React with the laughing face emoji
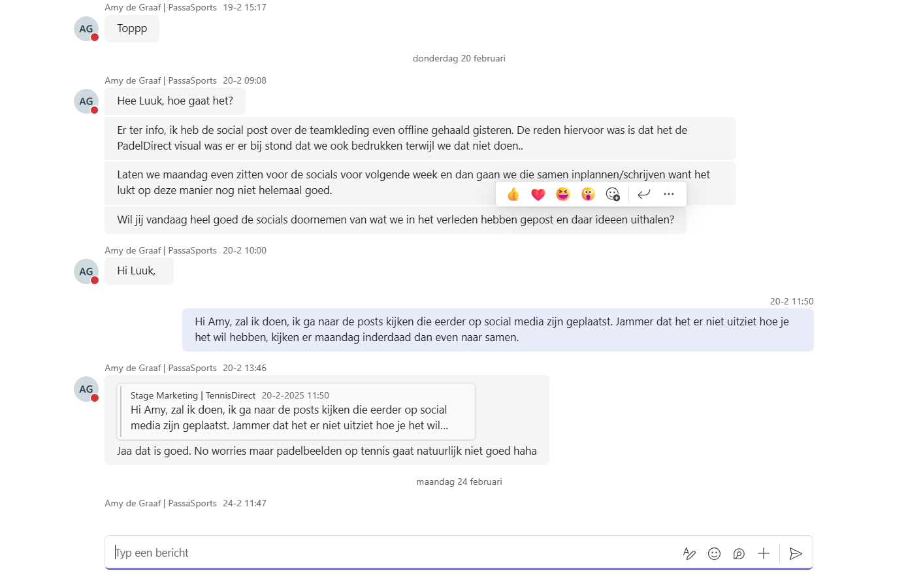 563,194
